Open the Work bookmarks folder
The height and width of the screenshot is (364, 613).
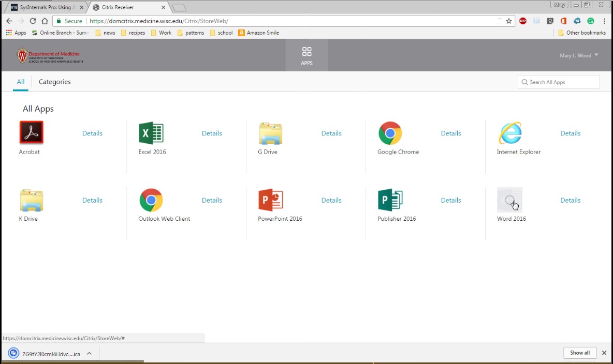pos(161,33)
